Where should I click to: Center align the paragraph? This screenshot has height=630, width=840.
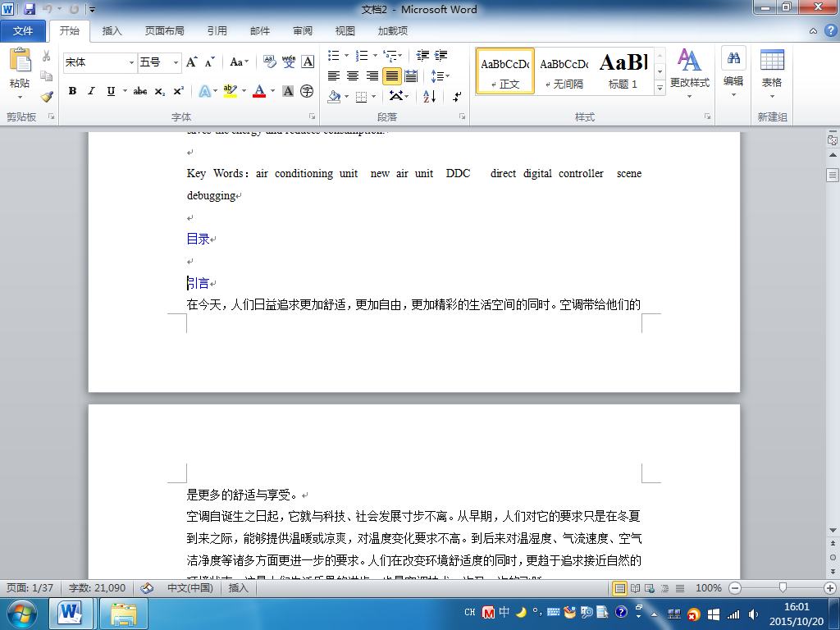point(353,76)
